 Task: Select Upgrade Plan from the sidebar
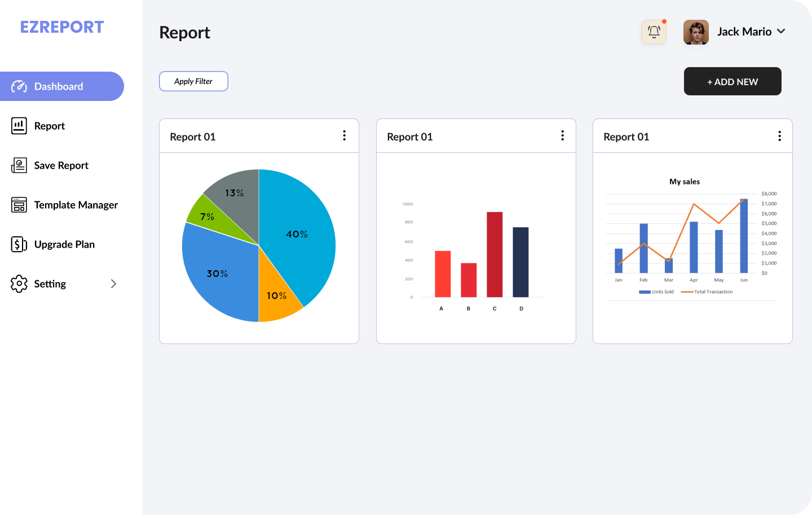coord(64,244)
